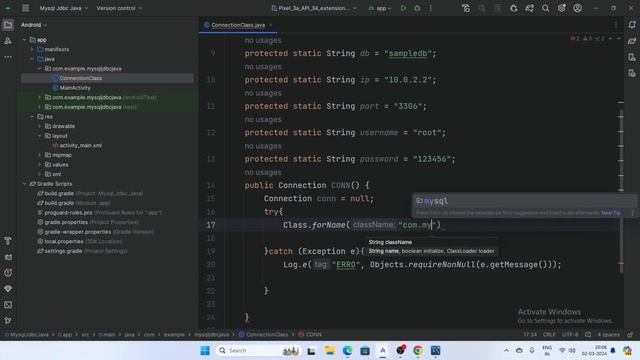Collapse the java folder
Image resolution: width=640 pixels, height=360 pixels.
tap(32, 59)
